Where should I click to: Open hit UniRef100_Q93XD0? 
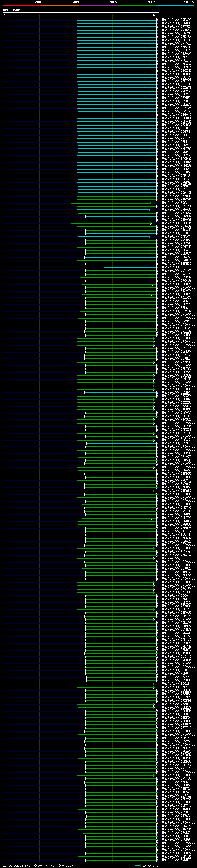click(176, 84)
